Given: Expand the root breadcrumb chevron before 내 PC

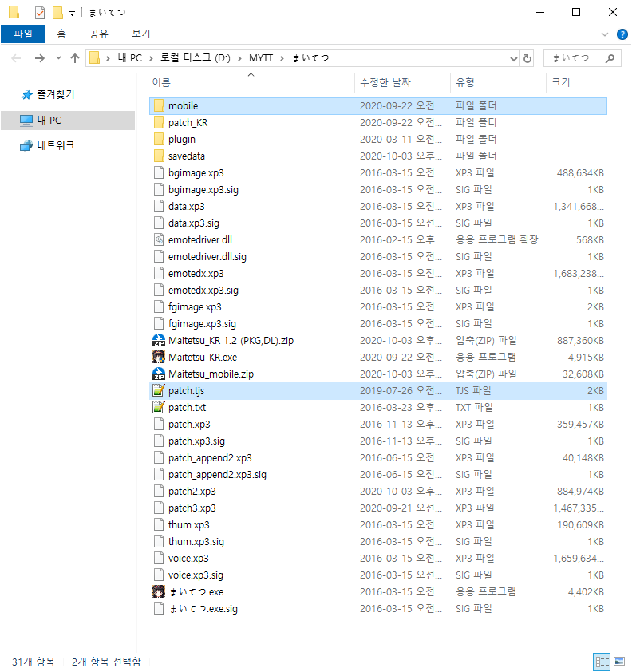Looking at the screenshot, I should pyautogui.click(x=108, y=59).
